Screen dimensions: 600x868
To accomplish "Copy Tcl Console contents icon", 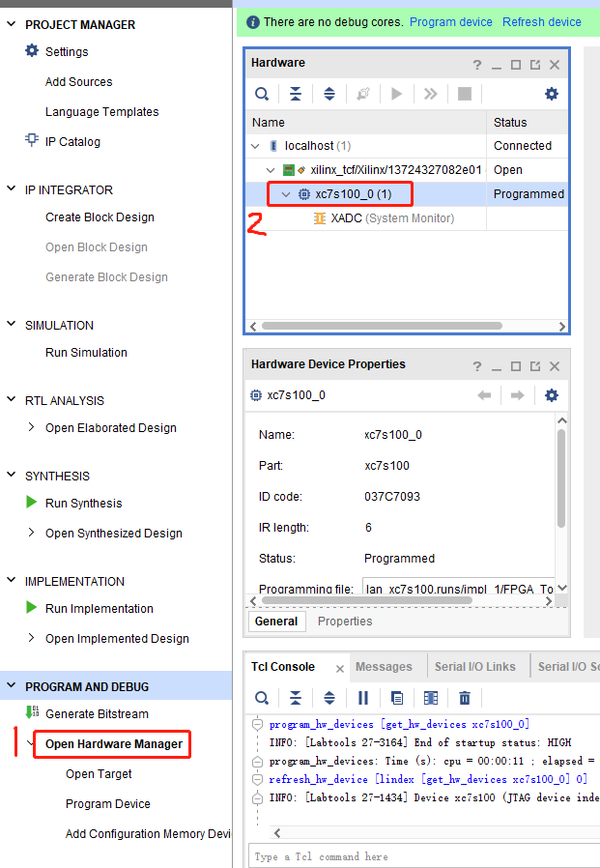I will pyautogui.click(x=397, y=698).
